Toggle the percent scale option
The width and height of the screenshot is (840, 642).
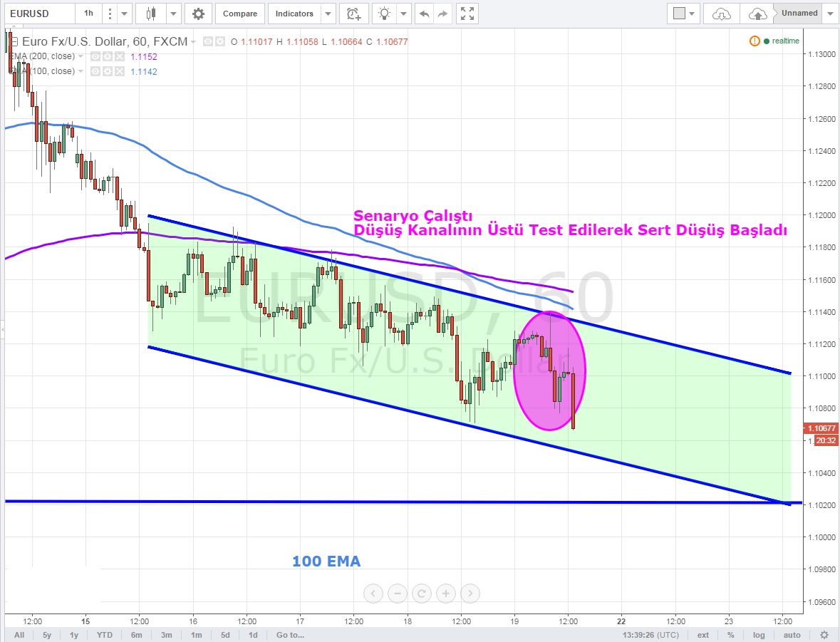731,634
